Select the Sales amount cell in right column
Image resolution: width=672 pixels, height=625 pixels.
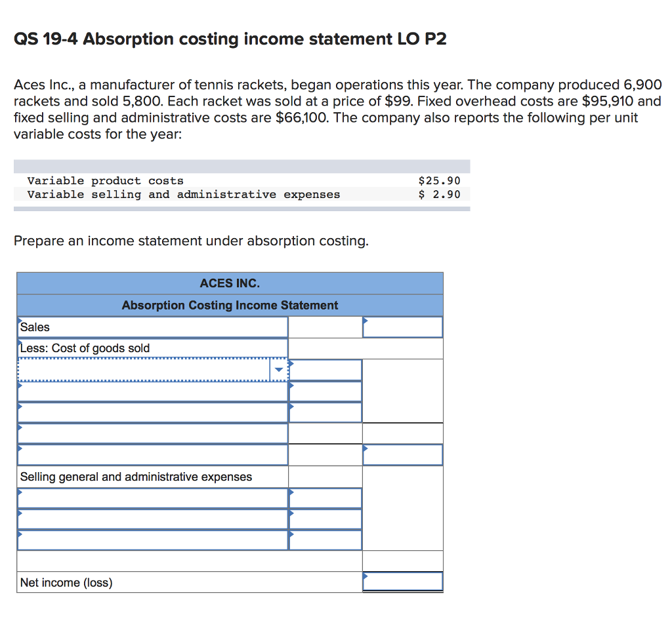coord(403,327)
